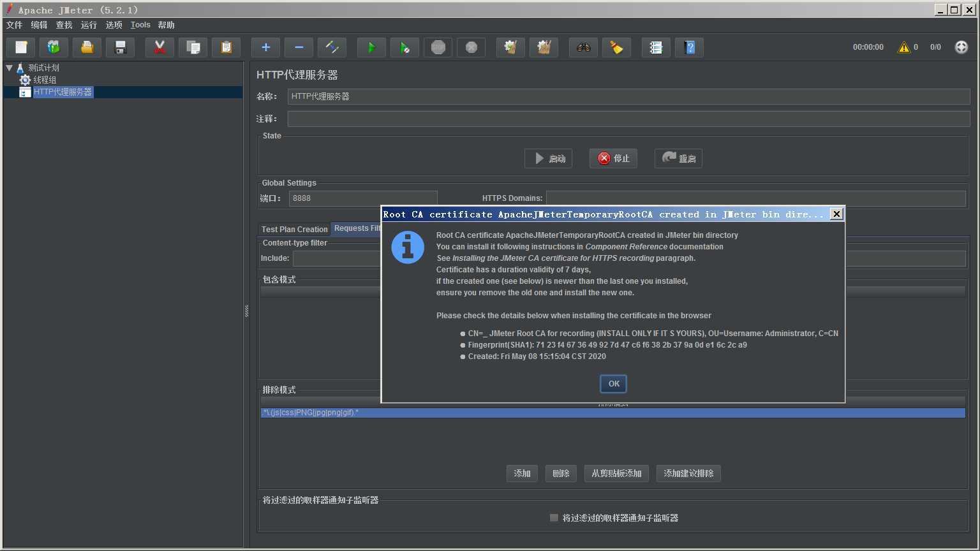
Task: Open the 选项 menu
Action: [114, 25]
